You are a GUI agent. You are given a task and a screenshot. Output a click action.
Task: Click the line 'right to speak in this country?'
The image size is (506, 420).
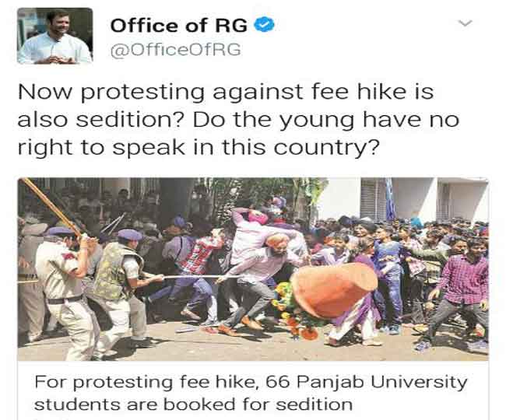click(197, 148)
